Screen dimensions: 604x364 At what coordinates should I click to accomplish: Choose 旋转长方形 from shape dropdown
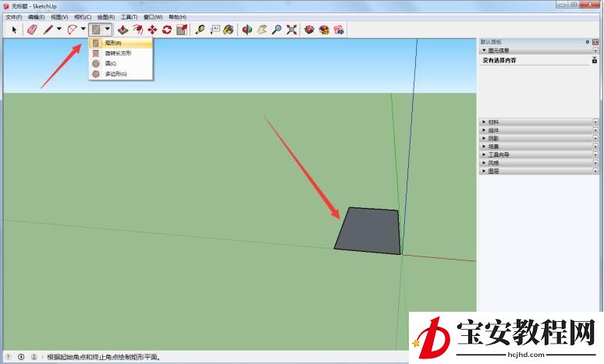pos(121,53)
